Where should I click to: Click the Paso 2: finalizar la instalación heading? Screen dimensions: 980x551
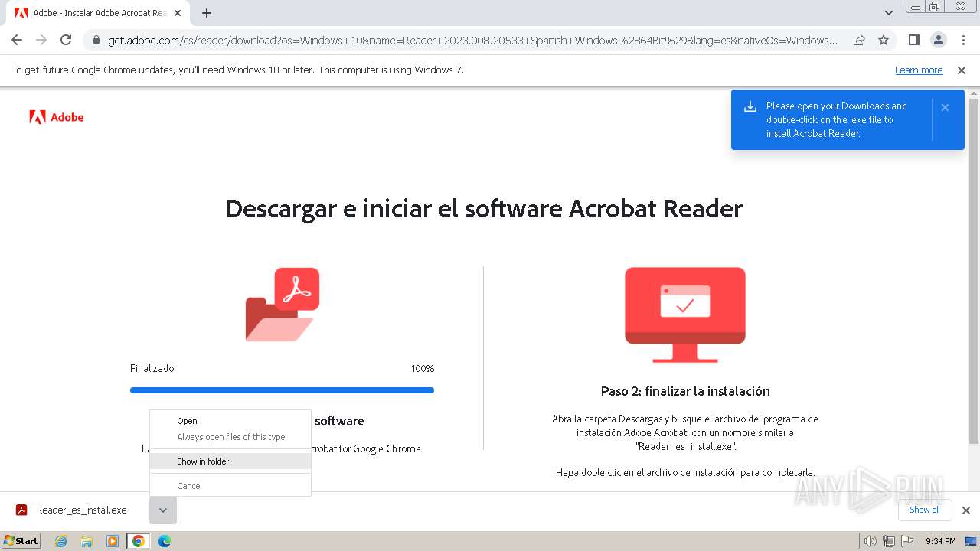pyautogui.click(x=685, y=391)
